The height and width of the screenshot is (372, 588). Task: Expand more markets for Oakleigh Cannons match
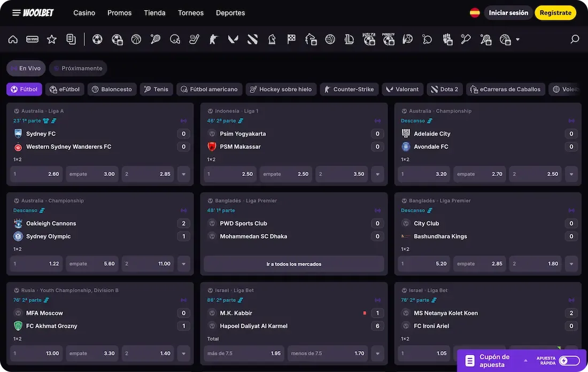pyautogui.click(x=184, y=263)
